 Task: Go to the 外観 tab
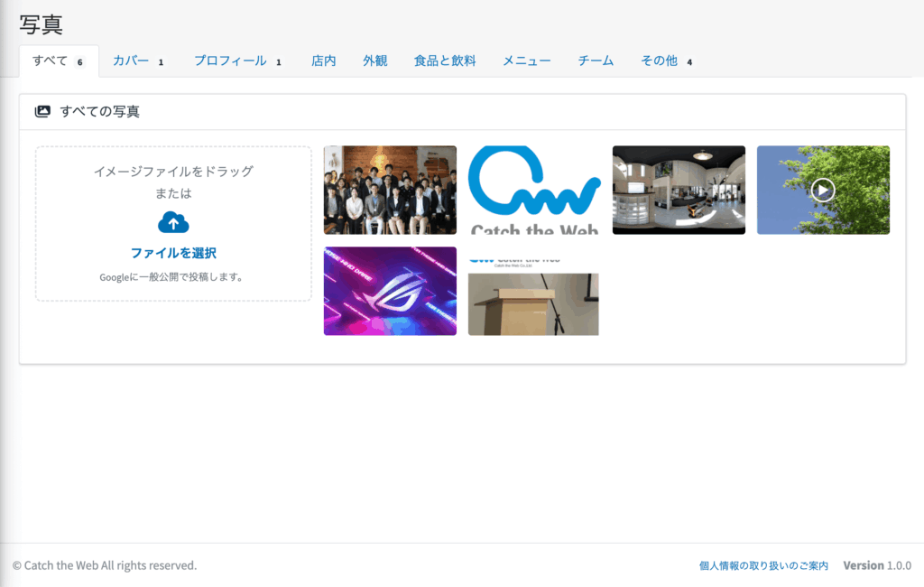click(375, 61)
